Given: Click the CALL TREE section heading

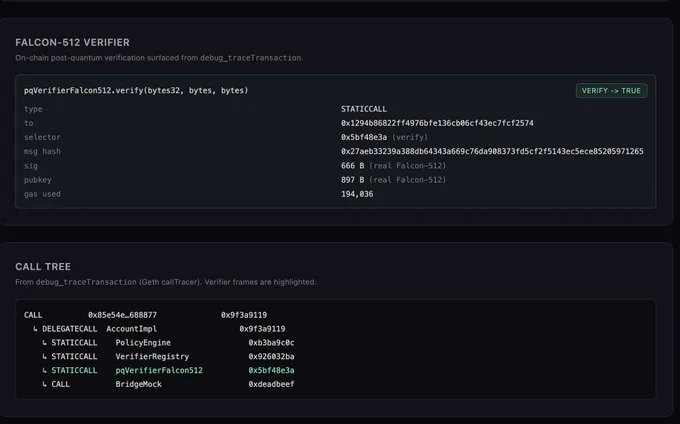Looking at the screenshot, I should coord(43,267).
